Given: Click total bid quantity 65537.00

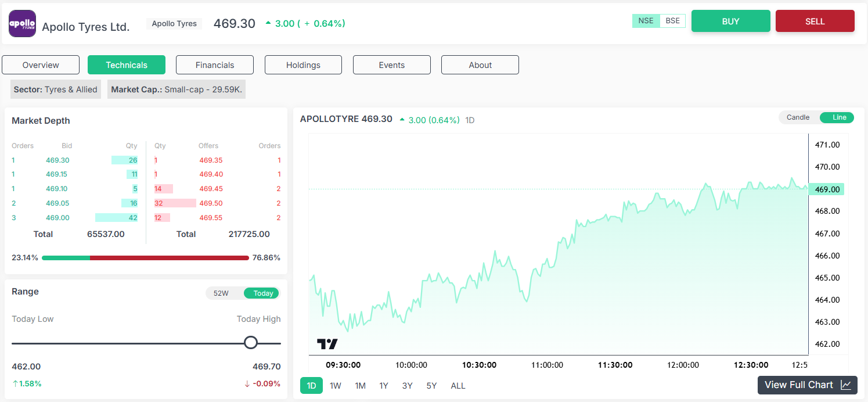Looking at the screenshot, I should click(106, 234).
